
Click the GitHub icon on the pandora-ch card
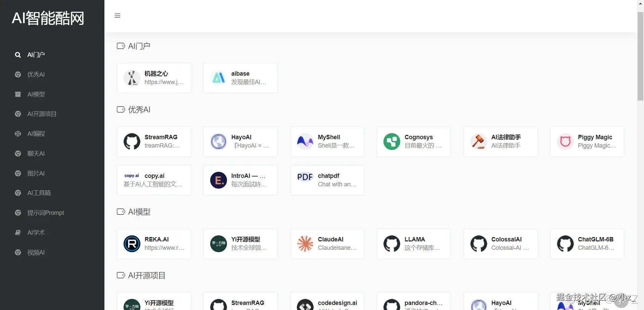[x=392, y=305]
